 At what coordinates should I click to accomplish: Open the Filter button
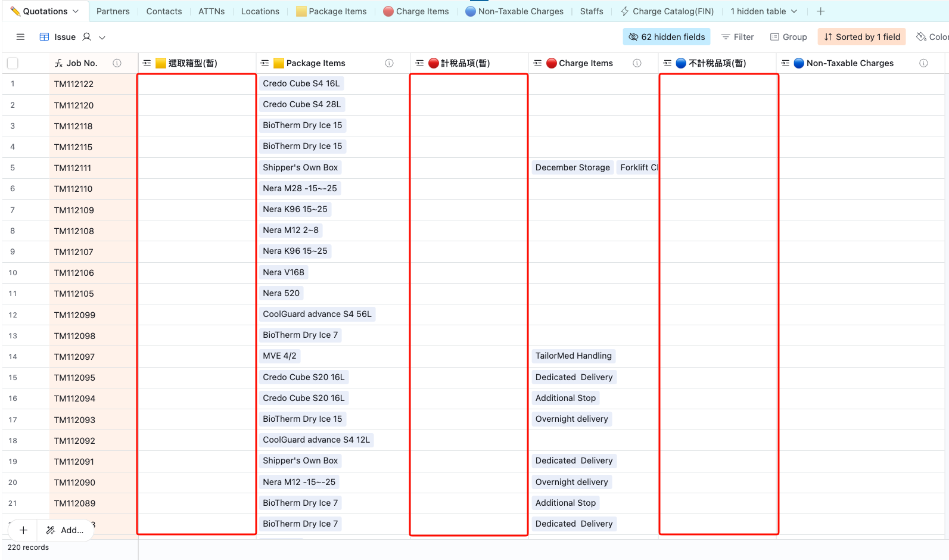click(x=737, y=37)
